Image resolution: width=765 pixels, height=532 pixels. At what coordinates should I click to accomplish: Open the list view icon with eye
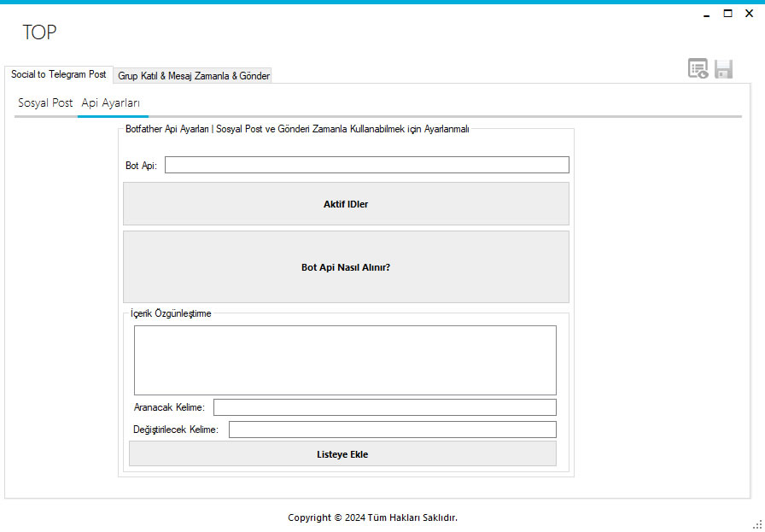[698, 69]
